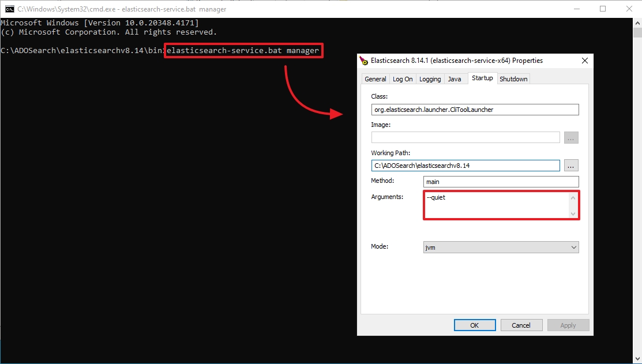Image resolution: width=642 pixels, height=364 pixels.
Task: Maximize the command prompt window
Action: [603, 9]
